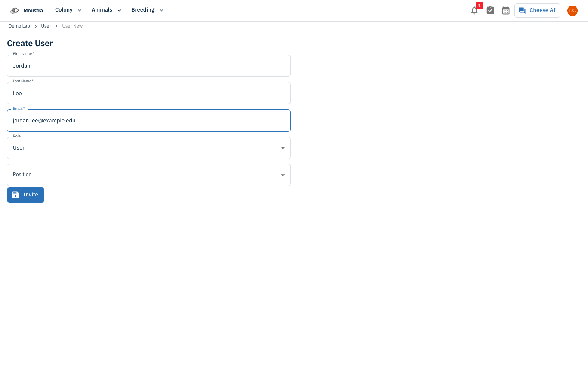
Task: Click the 'User New' breadcrumb text
Action: point(72,26)
